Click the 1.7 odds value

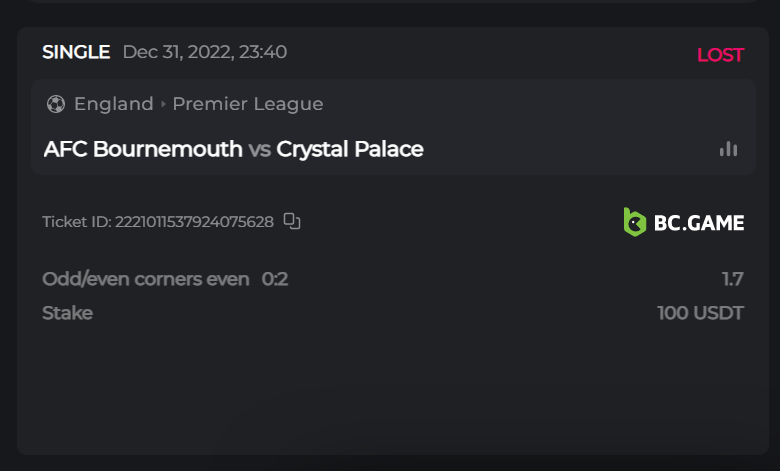click(733, 279)
